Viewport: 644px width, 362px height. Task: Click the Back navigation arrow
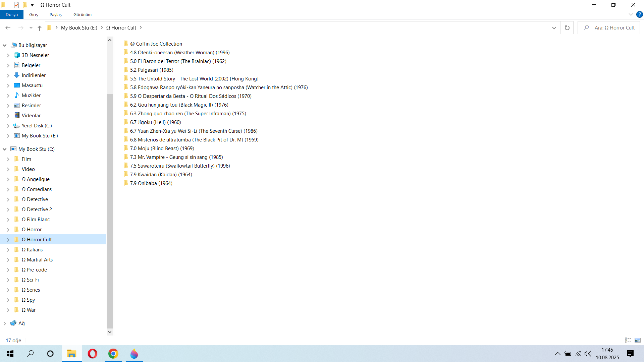[8, 28]
